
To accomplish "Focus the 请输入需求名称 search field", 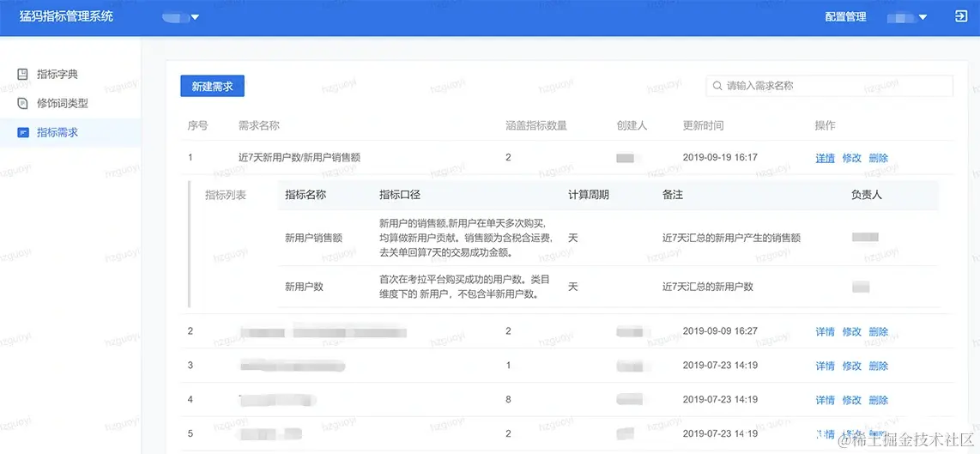I will [829, 86].
